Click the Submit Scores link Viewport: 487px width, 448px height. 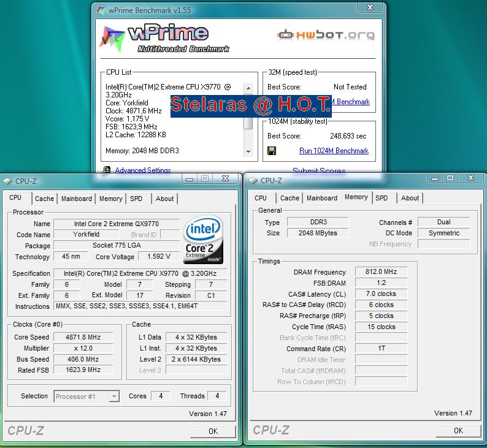[x=319, y=170]
